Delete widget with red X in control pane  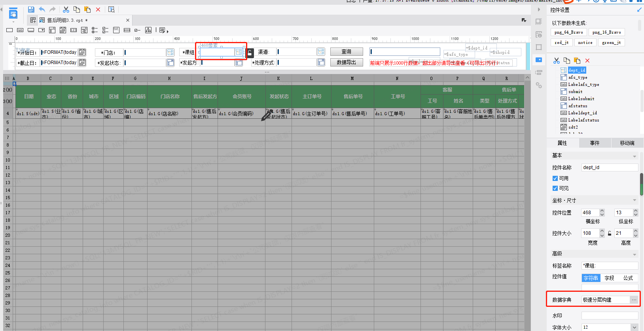pyautogui.click(x=587, y=61)
